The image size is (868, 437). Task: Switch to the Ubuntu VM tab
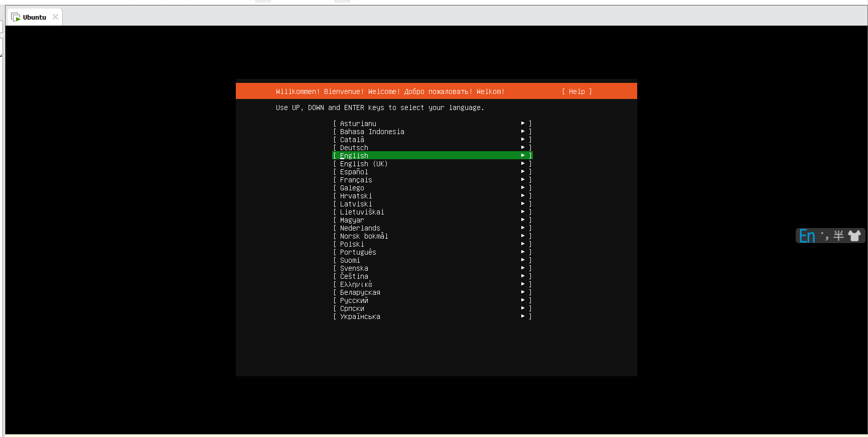pos(34,17)
